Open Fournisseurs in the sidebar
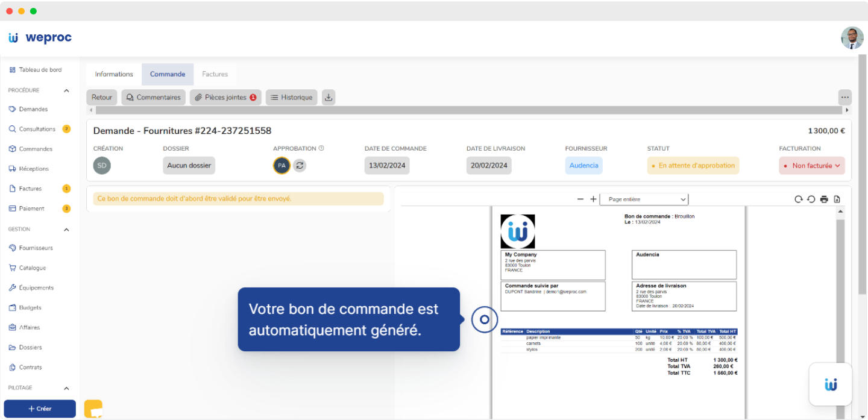868x420 pixels. 36,248
